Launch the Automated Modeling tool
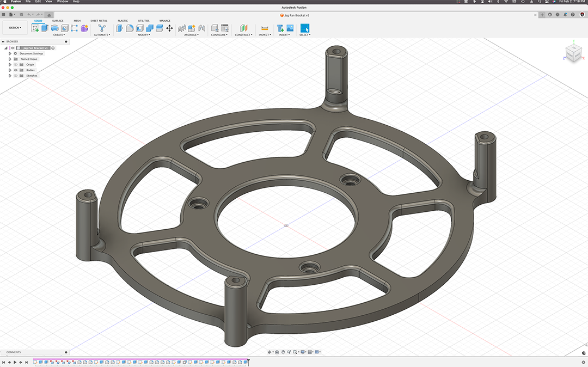Screen dimensions: 588x367 (x=102, y=28)
